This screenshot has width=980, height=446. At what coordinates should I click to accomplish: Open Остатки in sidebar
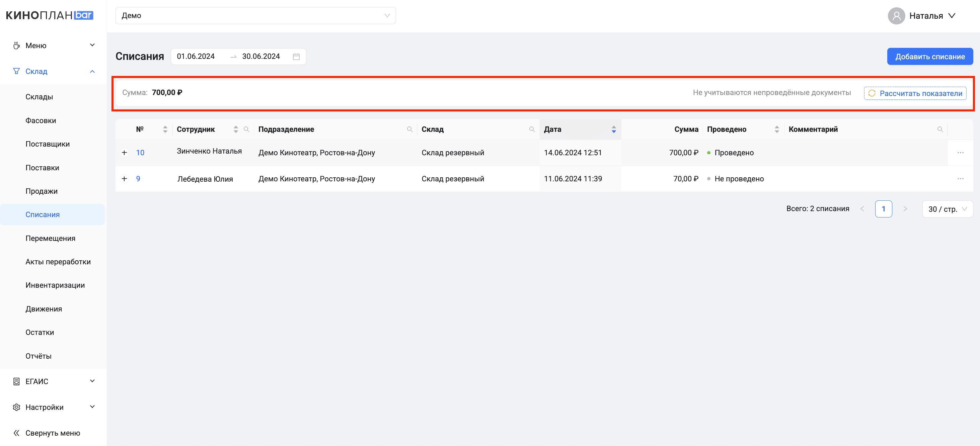click(x=40, y=332)
